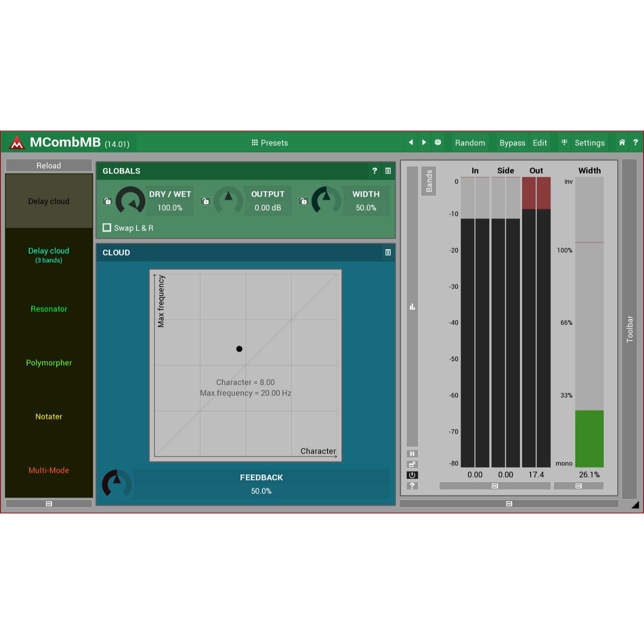Click the Width knob

[x=326, y=200]
